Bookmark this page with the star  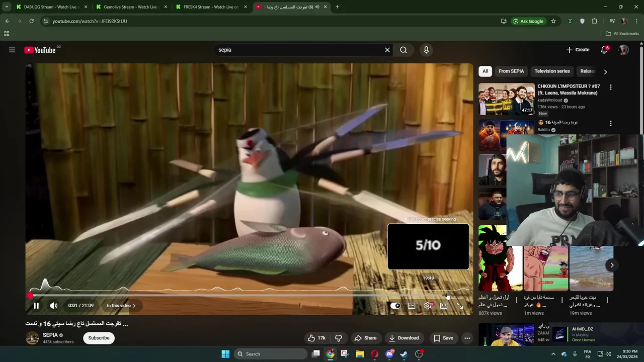(x=553, y=21)
